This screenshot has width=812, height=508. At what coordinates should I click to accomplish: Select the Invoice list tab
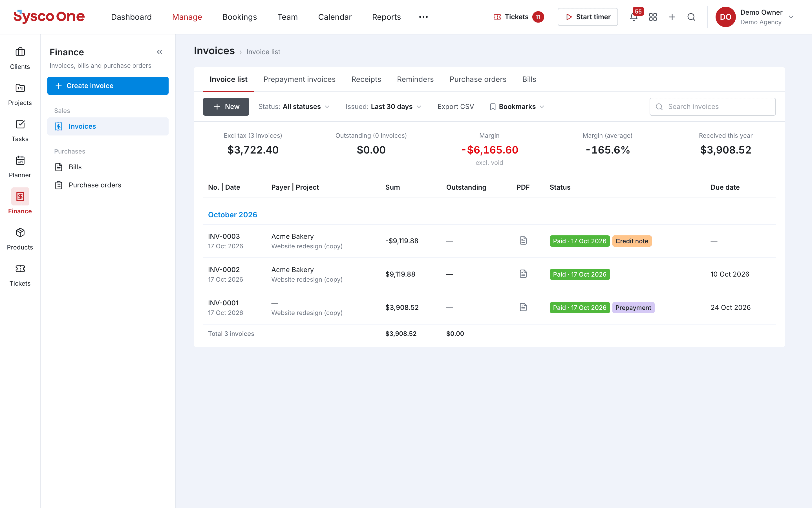(228, 79)
